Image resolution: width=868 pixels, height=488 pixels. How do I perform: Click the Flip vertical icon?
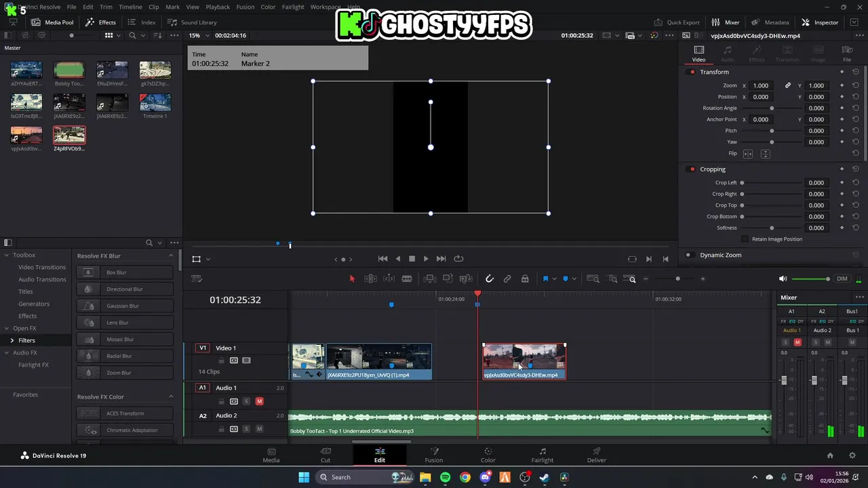(765, 154)
